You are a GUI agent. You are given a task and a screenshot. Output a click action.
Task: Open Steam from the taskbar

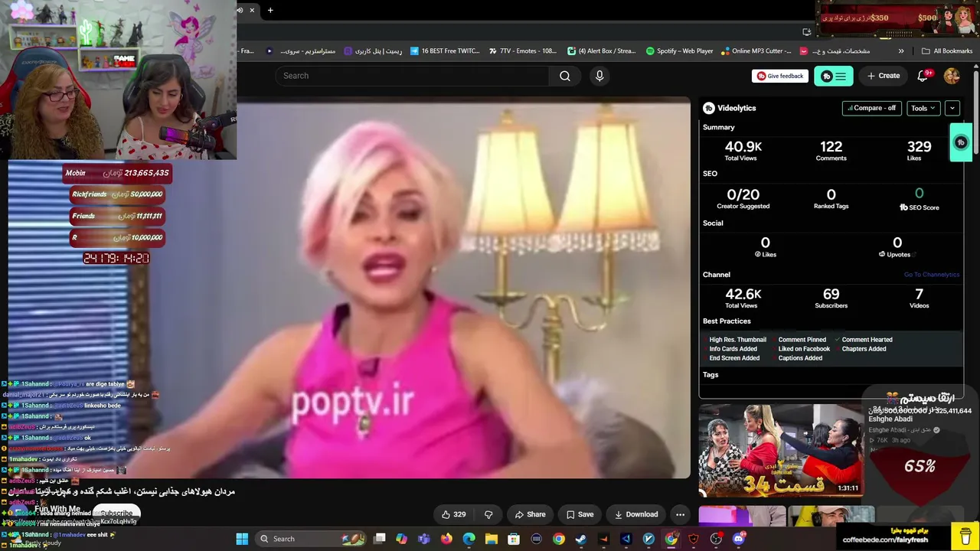tap(581, 539)
